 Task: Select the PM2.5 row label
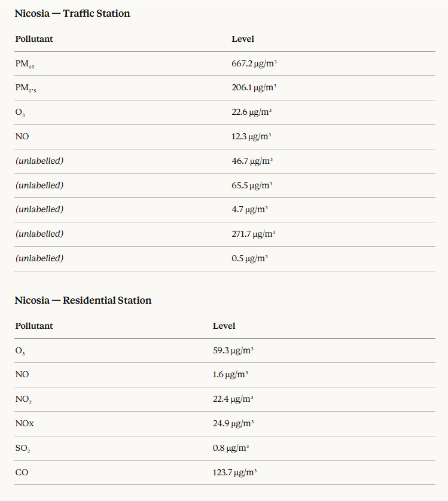26,88
